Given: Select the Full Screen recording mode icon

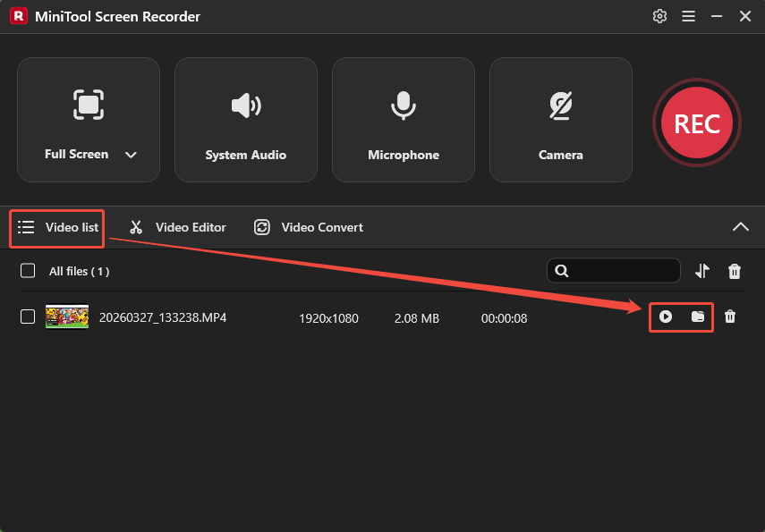Looking at the screenshot, I should [88, 105].
